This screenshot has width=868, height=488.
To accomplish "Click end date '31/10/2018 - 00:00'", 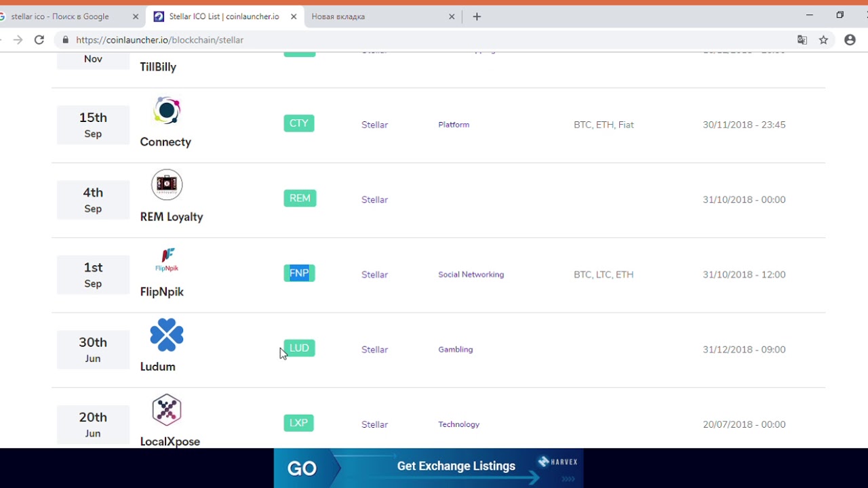I will pyautogui.click(x=744, y=199).
